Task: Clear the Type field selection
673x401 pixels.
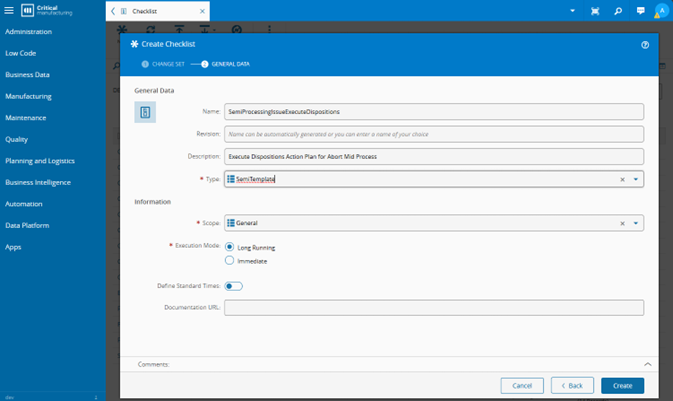Action: pyautogui.click(x=622, y=180)
